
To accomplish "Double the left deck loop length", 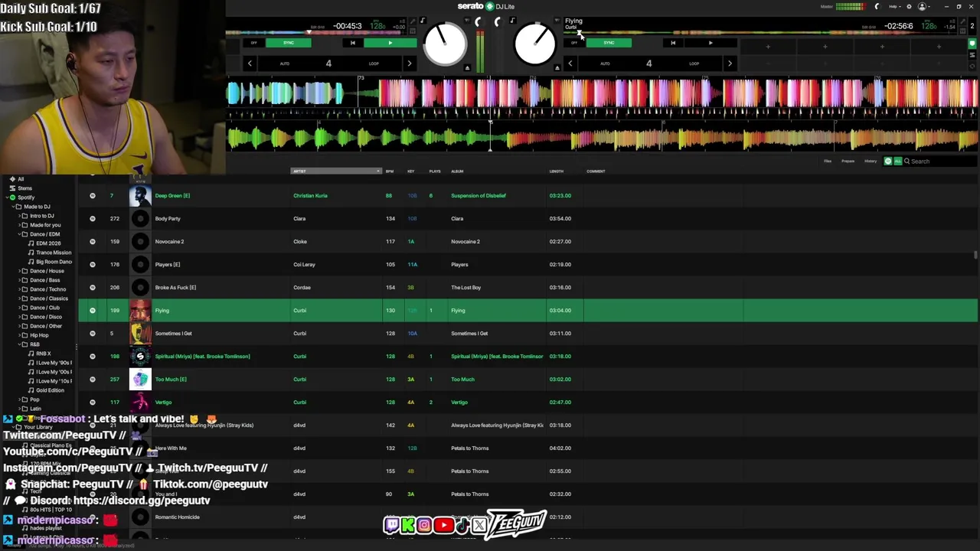I will click(409, 64).
